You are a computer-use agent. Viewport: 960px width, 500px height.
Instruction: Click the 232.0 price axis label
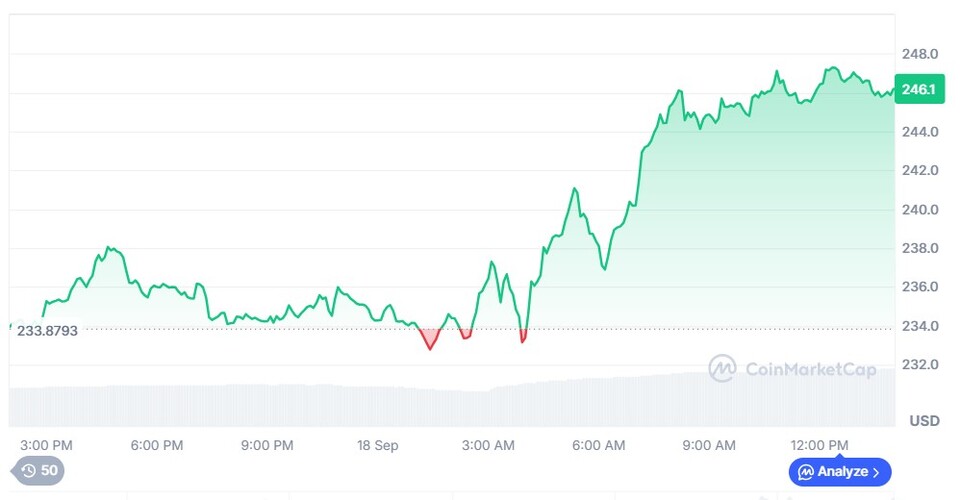tap(918, 365)
